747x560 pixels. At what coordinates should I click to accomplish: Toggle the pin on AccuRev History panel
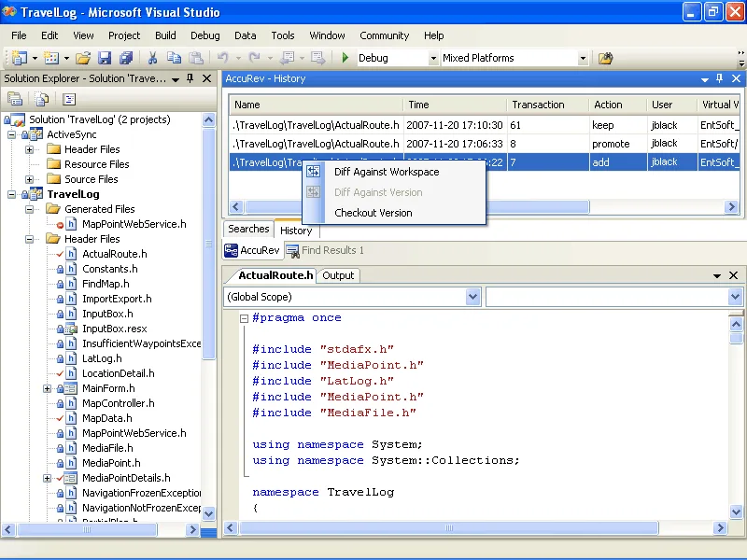click(x=719, y=78)
